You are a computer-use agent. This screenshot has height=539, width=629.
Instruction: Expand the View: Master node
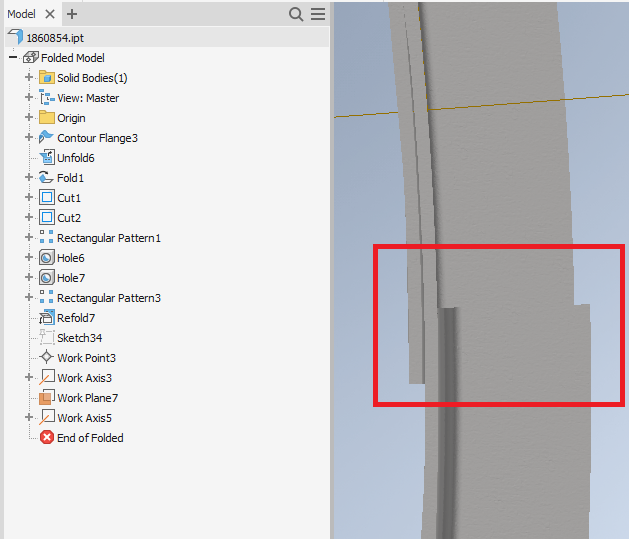click(29, 97)
